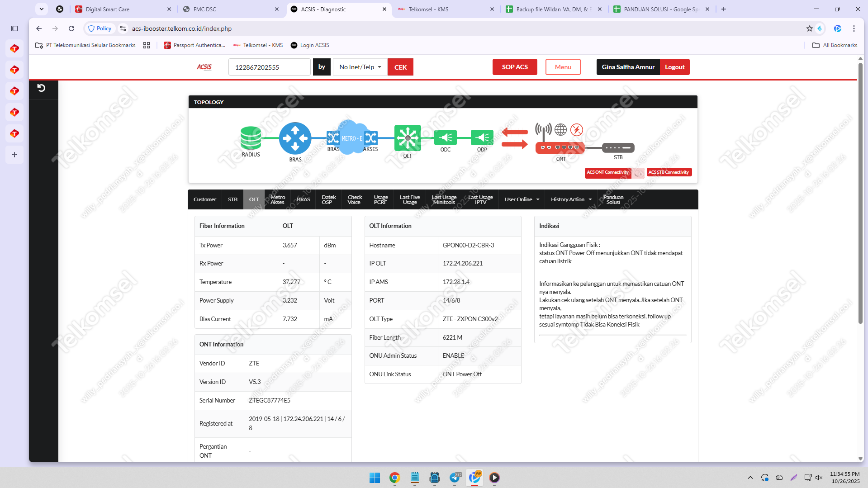The width and height of the screenshot is (868, 488).
Task: Expand the User Online dropdown
Action: (522, 199)
